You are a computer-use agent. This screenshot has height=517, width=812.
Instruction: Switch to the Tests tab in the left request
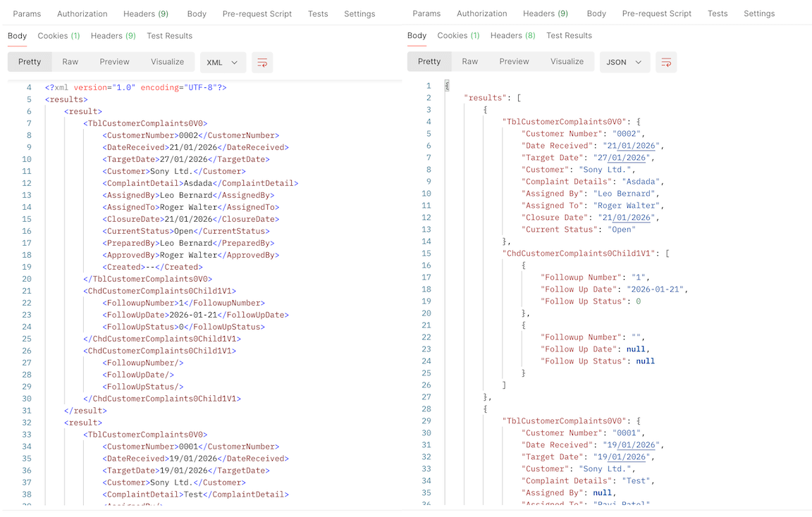click(318, 13)
